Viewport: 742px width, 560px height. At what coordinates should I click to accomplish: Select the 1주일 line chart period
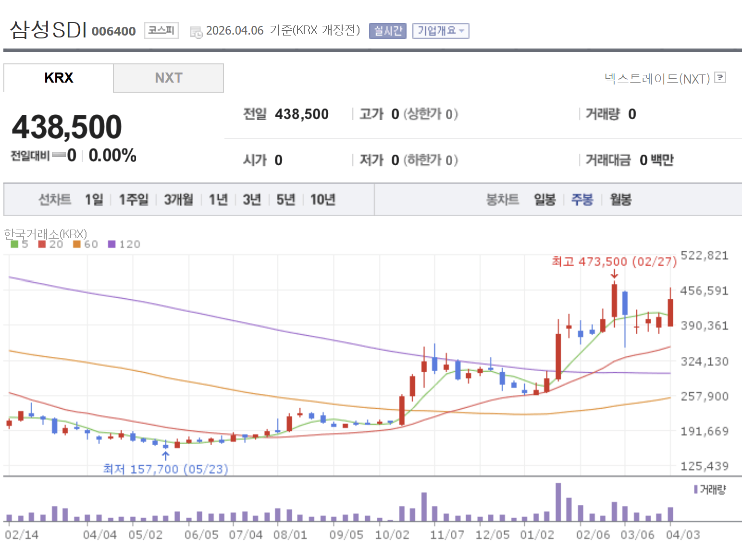pos(134,199)
